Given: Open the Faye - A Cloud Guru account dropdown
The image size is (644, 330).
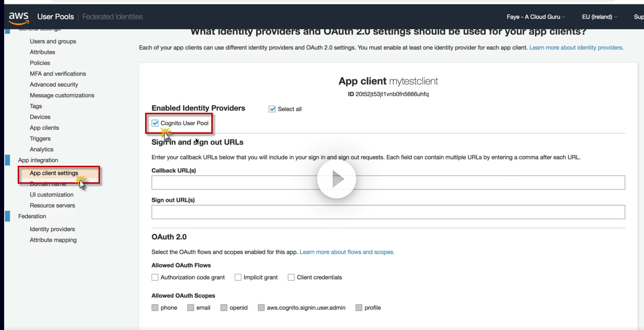Looking at the screenshot, I should coord(536,17).
